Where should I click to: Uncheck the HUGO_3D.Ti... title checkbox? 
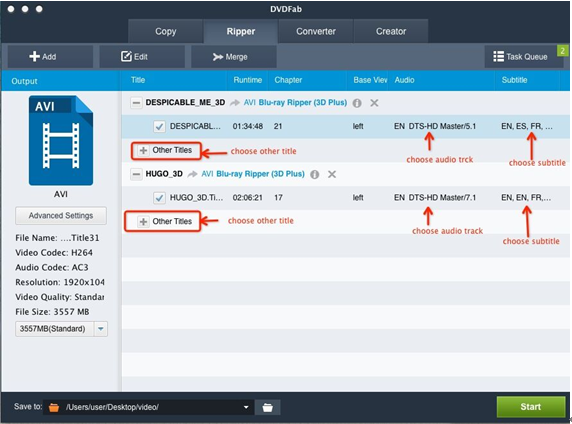click(159, 198)
